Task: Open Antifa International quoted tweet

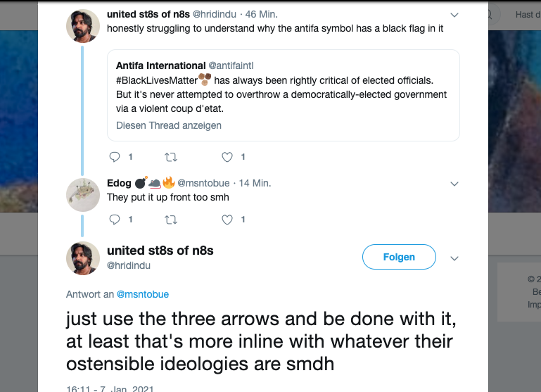Action: (283, 95)
